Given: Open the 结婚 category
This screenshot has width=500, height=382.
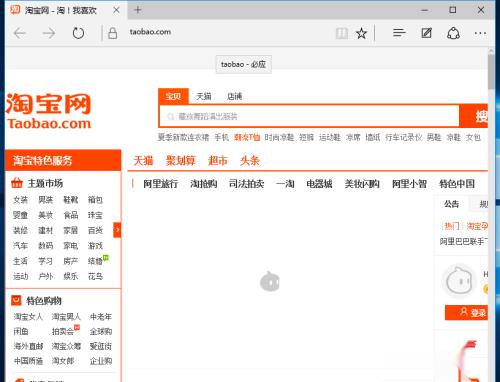Looking at the screenshot, I should click(x=95, y=261).
